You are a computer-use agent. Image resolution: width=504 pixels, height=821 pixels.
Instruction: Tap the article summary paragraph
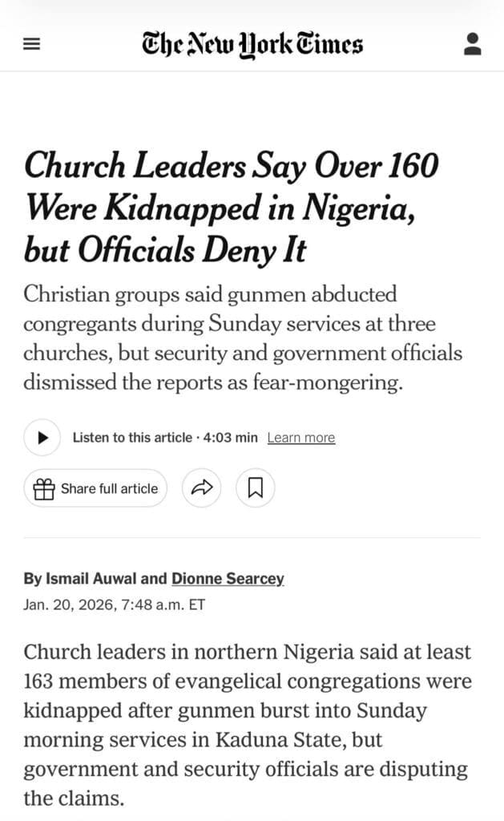click(240, 337)
